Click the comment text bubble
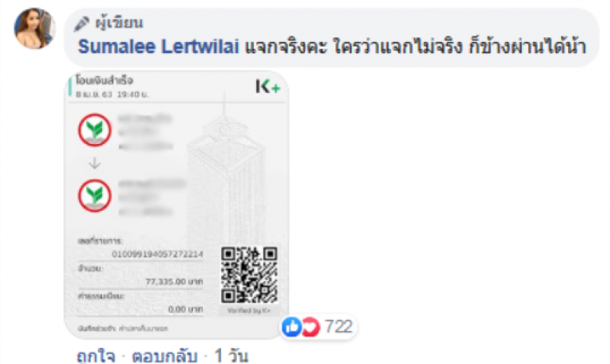Image resolution: width=610 pixels, height=364 pixels. pos(332,37)
